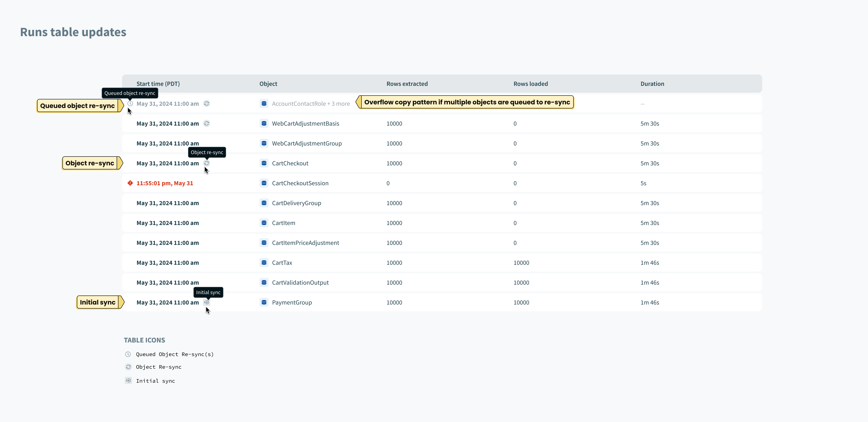Click the Duration column header
The height and width of the screenshot is (422, 868).
pyautogui.click(x=652, y=84)
